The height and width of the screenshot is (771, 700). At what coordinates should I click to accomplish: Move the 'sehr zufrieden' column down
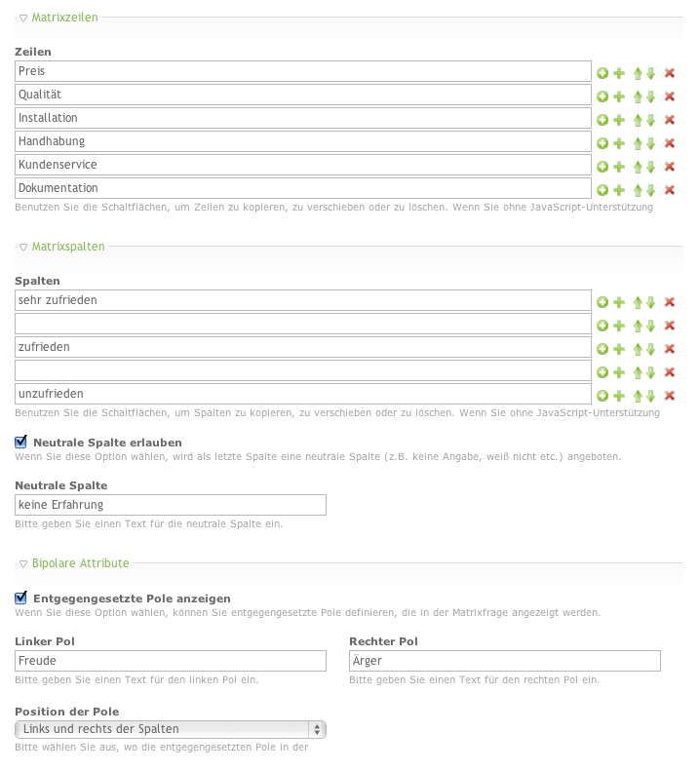(x=650, y=303)
